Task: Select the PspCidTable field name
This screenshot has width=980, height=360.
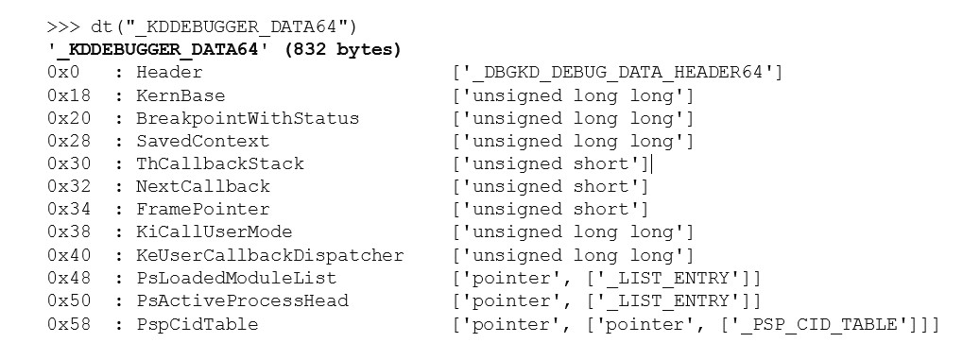Action: coord(197,324)
